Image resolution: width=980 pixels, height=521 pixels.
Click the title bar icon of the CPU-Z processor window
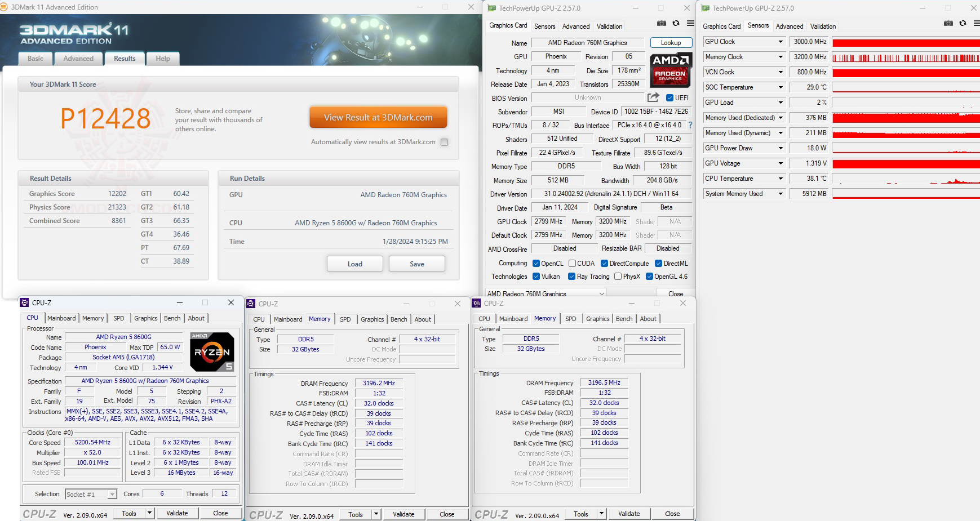click(25, 302)
